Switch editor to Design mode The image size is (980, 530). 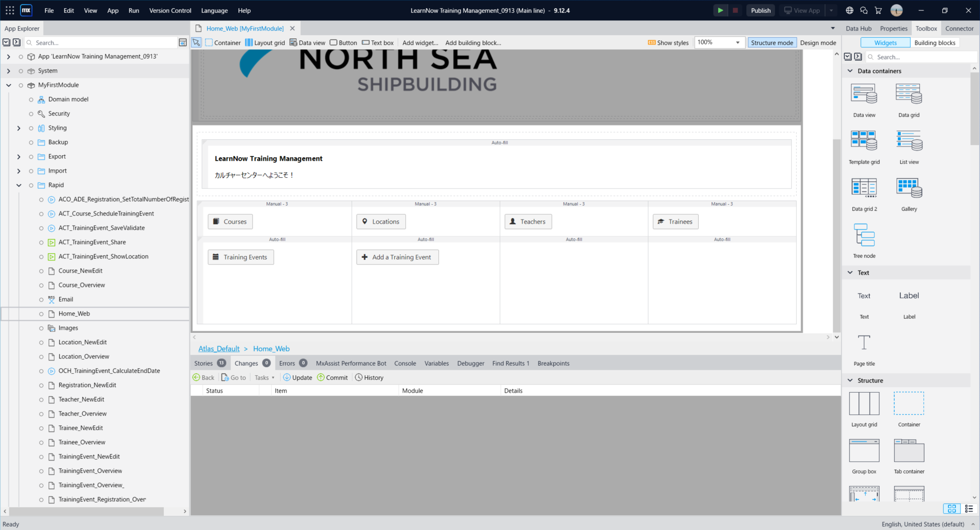(818, 43)
